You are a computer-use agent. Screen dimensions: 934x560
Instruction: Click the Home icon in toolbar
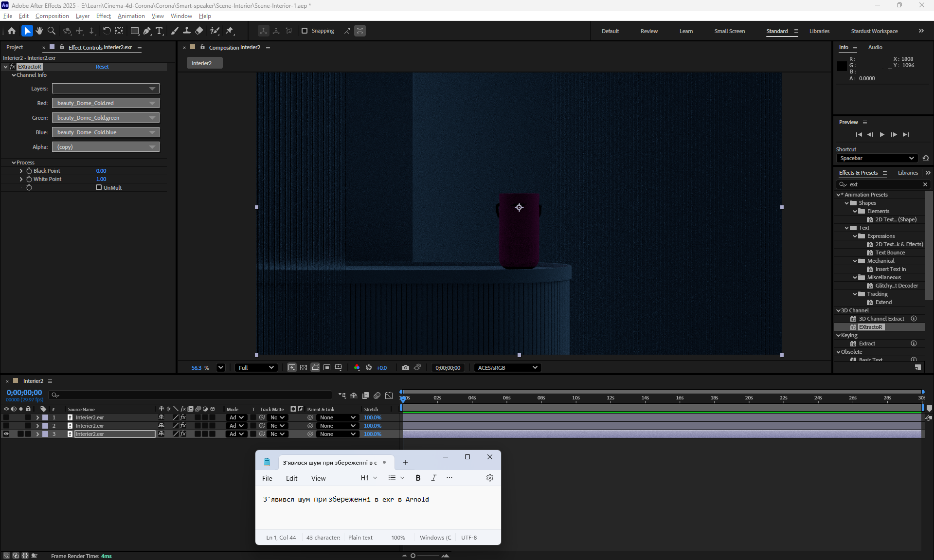pos(12,31)
